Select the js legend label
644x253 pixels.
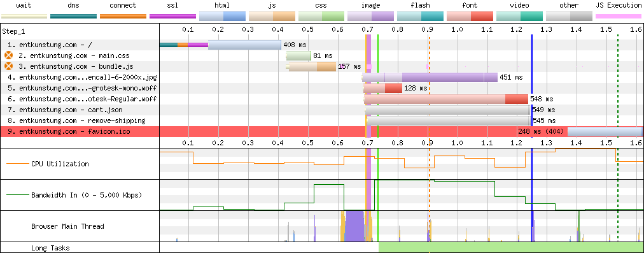point(272,6)
